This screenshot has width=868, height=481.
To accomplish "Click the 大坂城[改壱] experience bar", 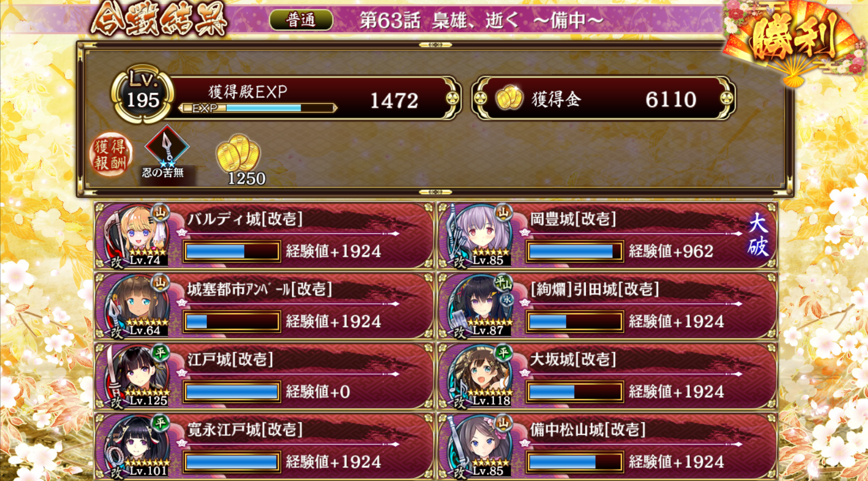I will [x=574, y=392].
